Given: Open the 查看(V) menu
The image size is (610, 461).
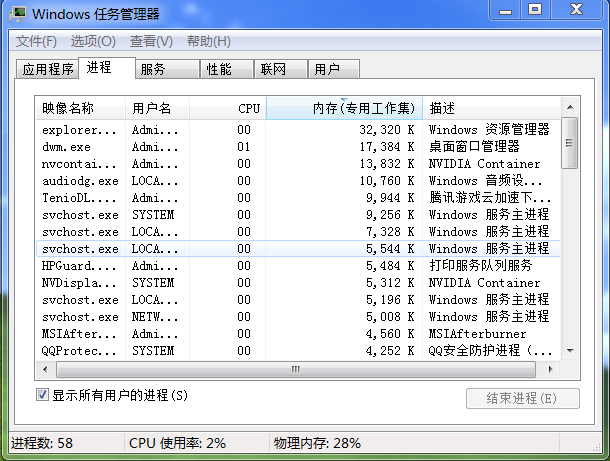Looking at the screenshot, I should pyautogui.click(x=151, y=41).
